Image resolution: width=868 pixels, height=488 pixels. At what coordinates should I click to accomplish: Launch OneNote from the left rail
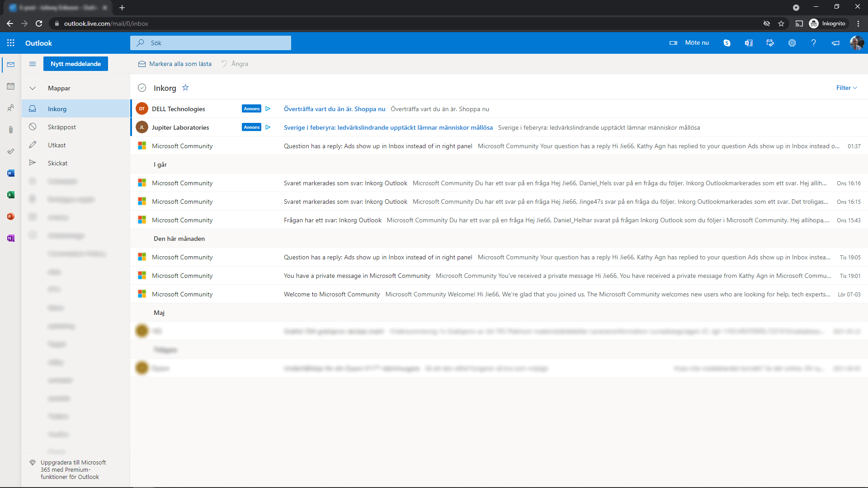pyautogui.click(x=11, y=238)
